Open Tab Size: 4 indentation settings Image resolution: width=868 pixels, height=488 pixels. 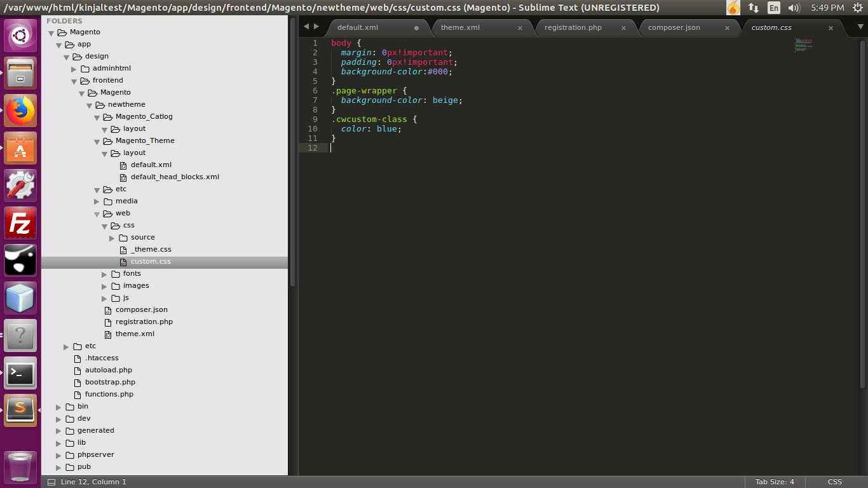[x=775, y=482]
